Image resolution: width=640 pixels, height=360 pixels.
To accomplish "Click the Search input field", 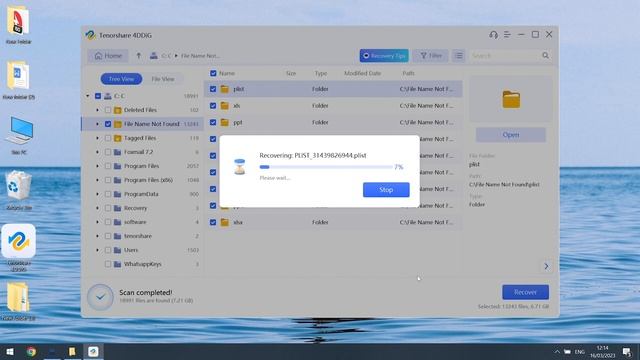I will coord(505,56).
